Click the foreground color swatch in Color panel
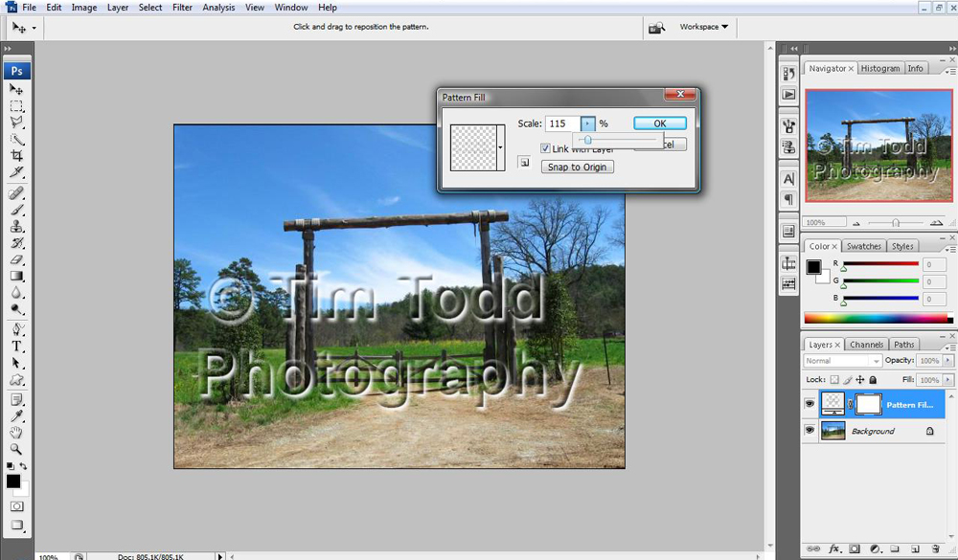The width and height of the screenshot is (958, 560). pos(813,267)
